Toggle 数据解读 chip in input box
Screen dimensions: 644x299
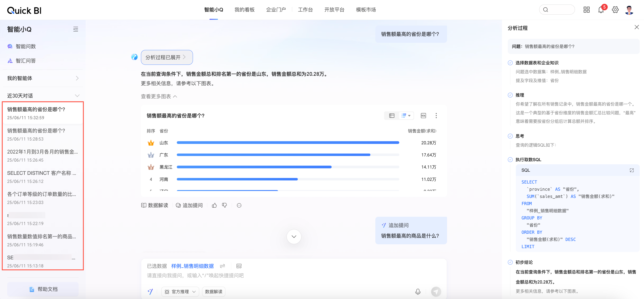point(214,292)
